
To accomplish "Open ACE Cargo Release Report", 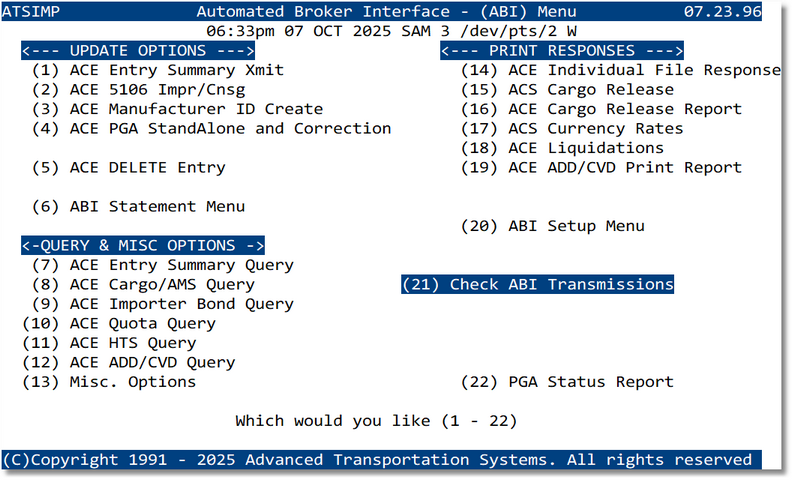I will click(600, 109).
